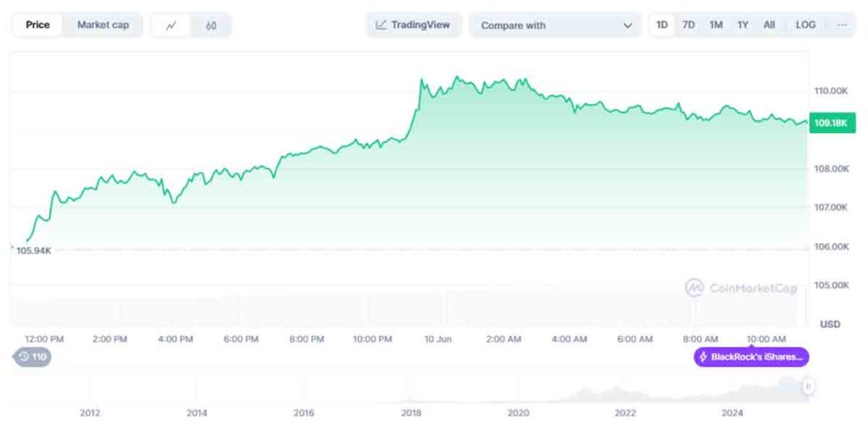
Task: Click the 107.00K axis label
Action: tap(831, 207)
